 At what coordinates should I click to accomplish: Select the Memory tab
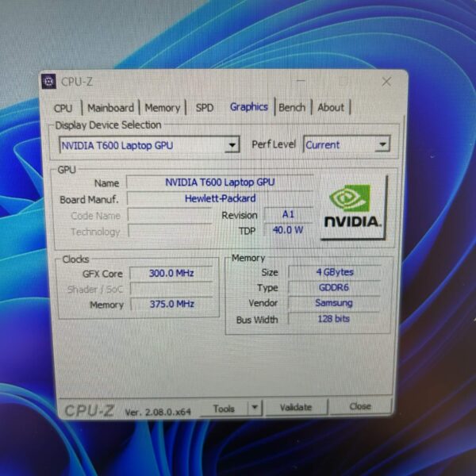[x=163, y=108]
